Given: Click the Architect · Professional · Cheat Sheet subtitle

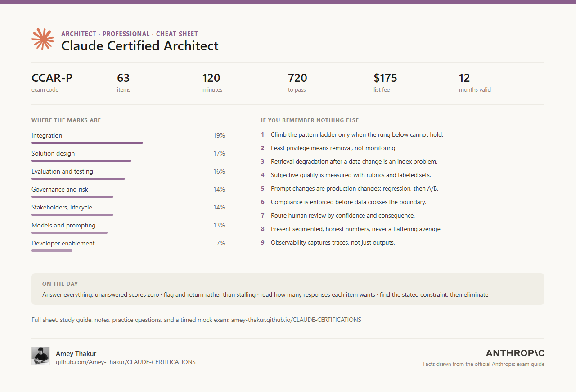Looking at the screenshot, I should point(130,34).
